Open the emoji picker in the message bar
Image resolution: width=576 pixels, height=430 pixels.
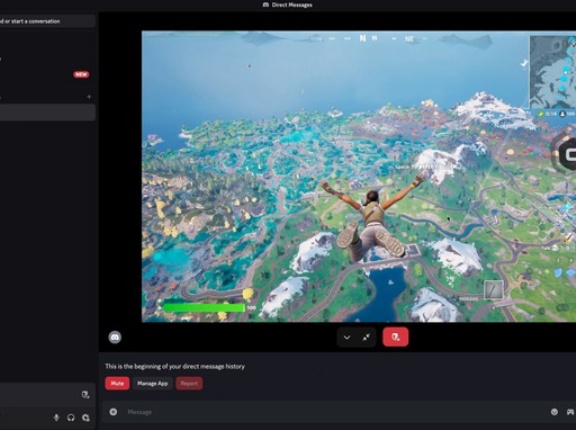point(554,412)
